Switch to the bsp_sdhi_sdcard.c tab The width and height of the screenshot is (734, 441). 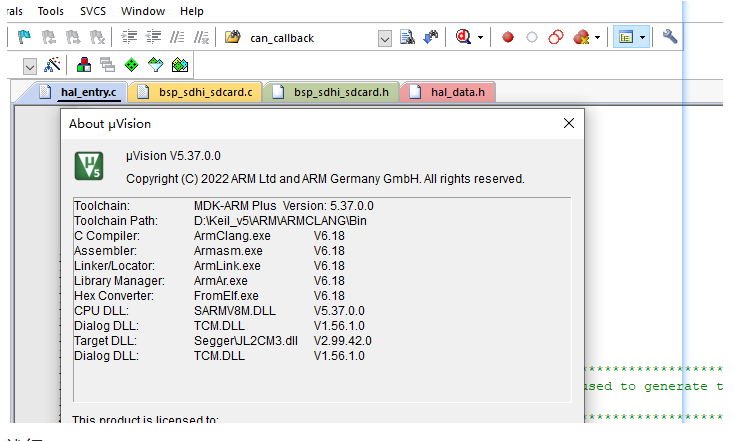[x=195, y=92]
